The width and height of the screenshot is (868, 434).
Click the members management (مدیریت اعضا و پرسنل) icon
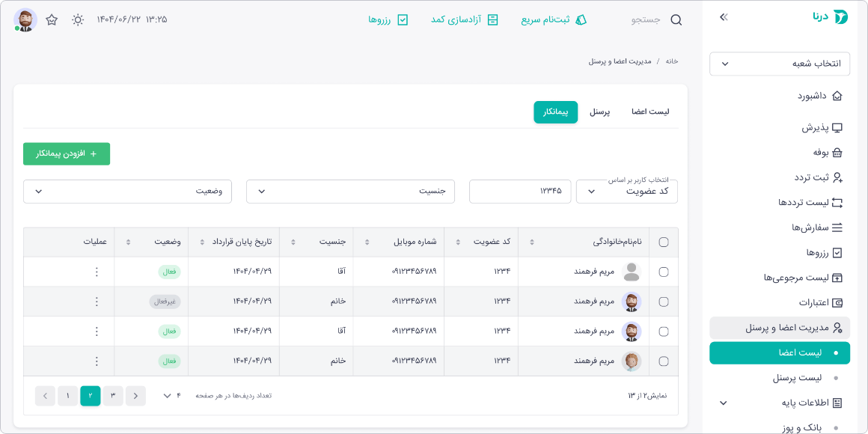click(837, 328)
